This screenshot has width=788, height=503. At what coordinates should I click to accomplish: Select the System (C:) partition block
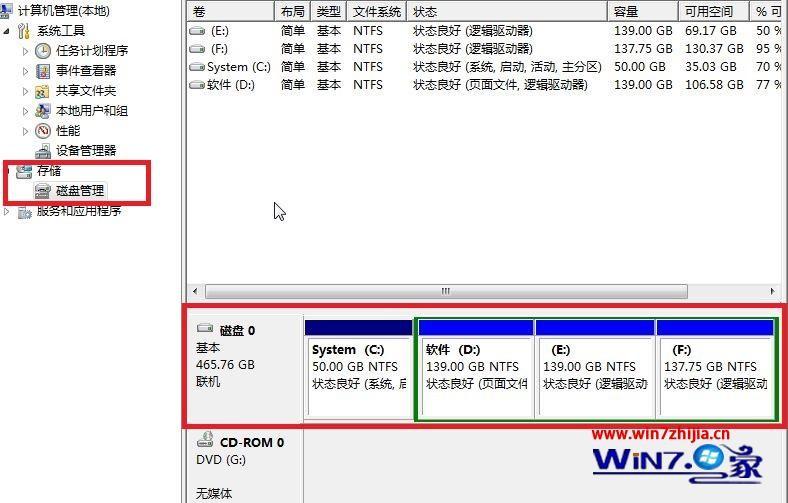(358, 368)
